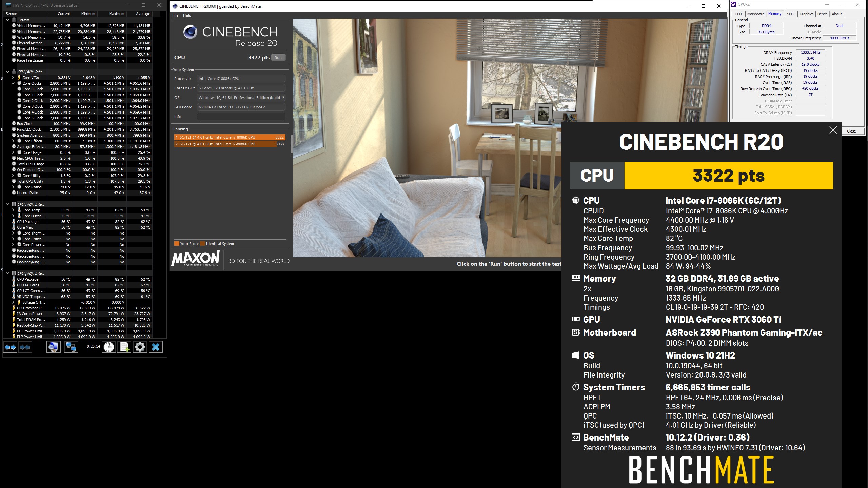The width and height of the screenshot is (868, 488).
Task: Click the shrink-columns arrows icon in HWiNFO toolbar
Action: (25, 347)
